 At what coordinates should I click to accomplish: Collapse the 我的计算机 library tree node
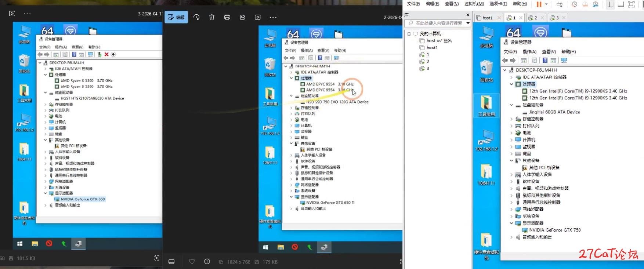tap(409, 34)
